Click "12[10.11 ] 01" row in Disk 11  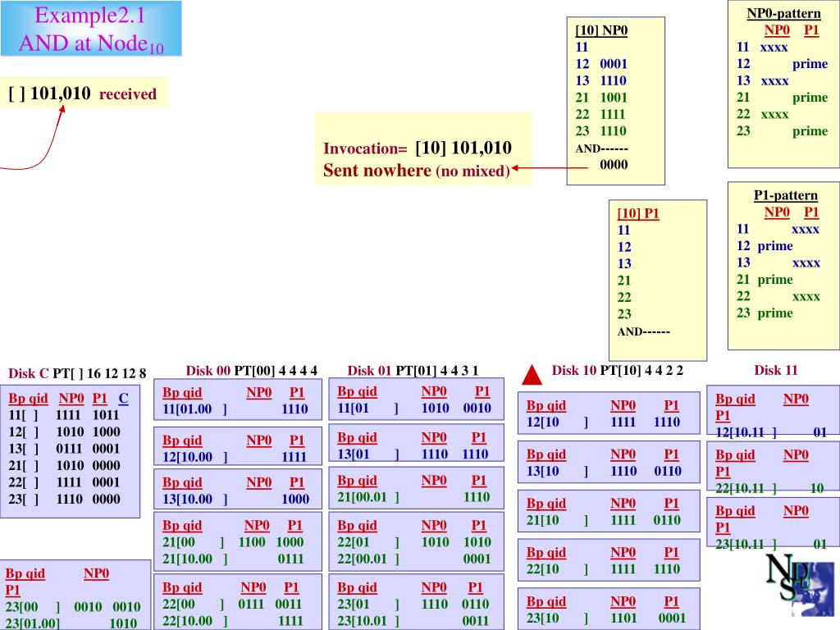(771, 431)
